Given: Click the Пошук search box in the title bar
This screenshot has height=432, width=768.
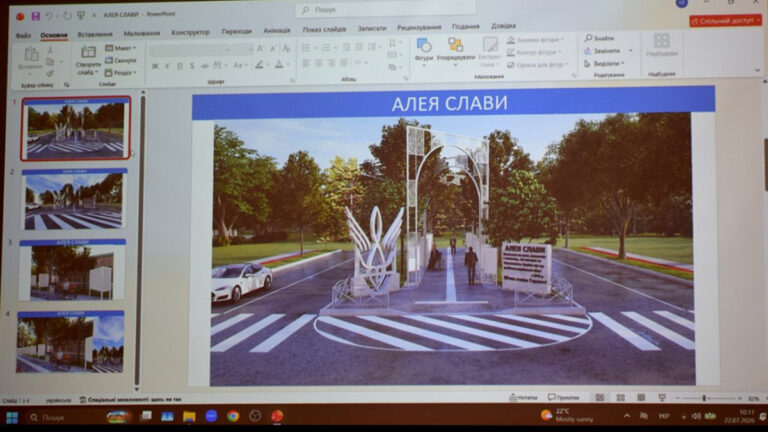Looking at the screenshot, I should [385, 9].
